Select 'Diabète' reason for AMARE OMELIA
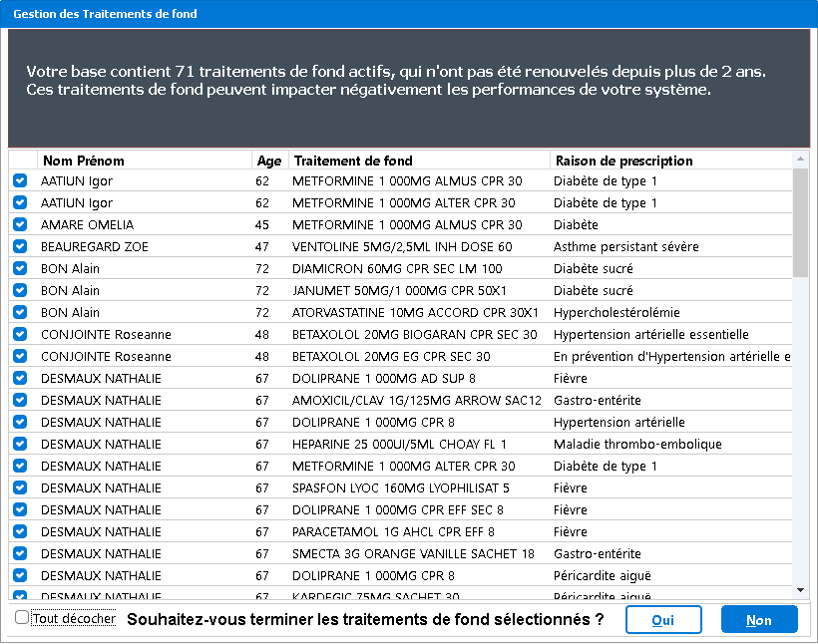The height and width of the screenshot is (644, 818). 576,224
